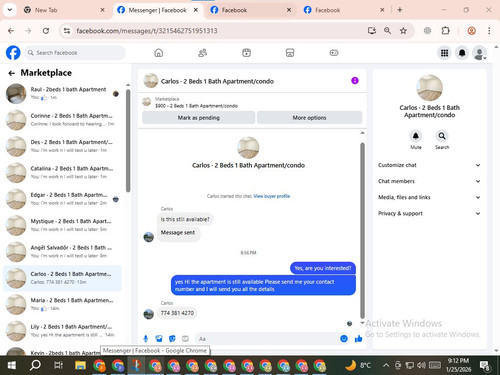Click the More options button
This screenshot has height=375, width=500.
coord(309,117)
